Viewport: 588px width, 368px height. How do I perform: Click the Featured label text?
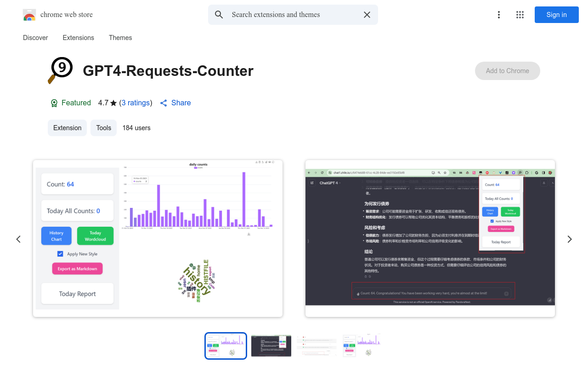coord(76,103)
